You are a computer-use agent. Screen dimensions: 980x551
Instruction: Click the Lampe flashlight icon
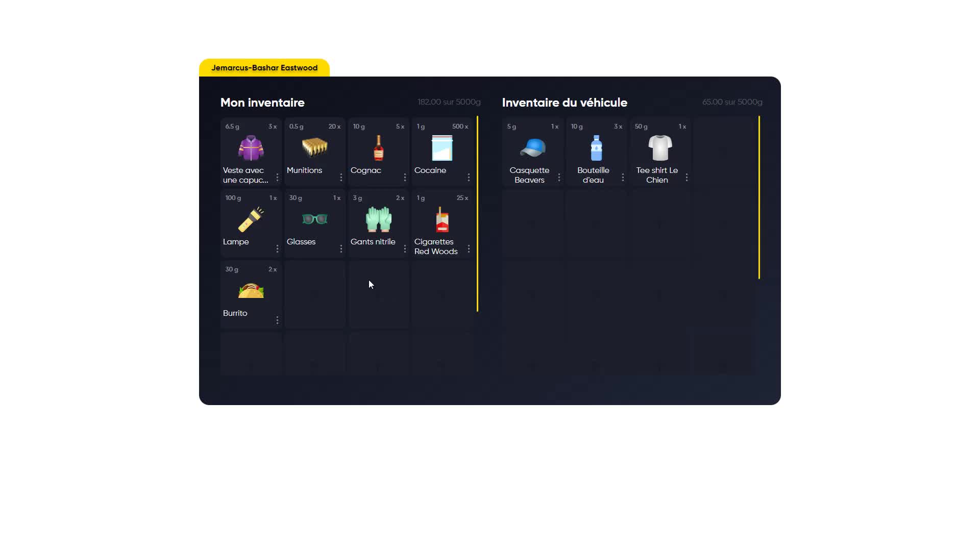pyautogui.click(x=251, y=219)
